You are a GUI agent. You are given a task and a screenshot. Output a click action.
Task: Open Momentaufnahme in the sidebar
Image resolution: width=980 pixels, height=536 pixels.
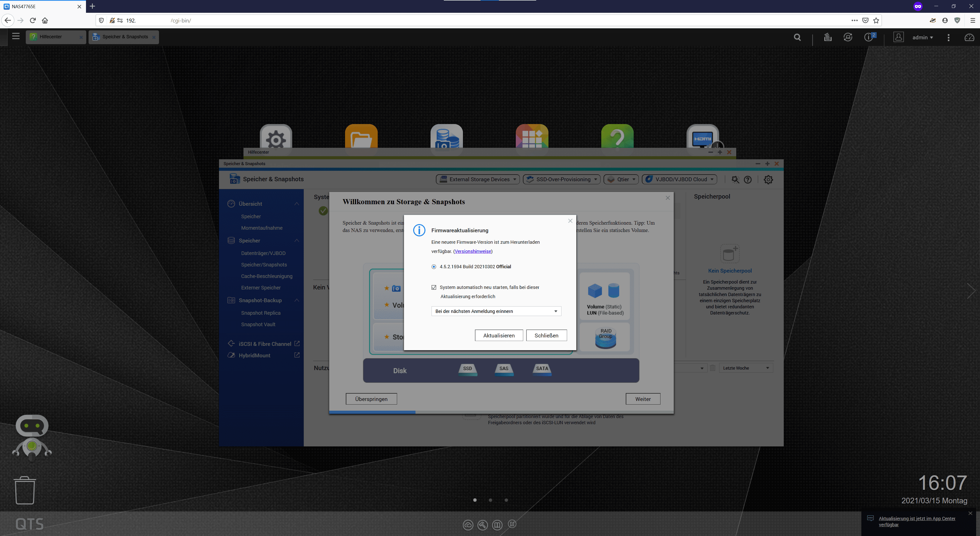click(262, 228)
